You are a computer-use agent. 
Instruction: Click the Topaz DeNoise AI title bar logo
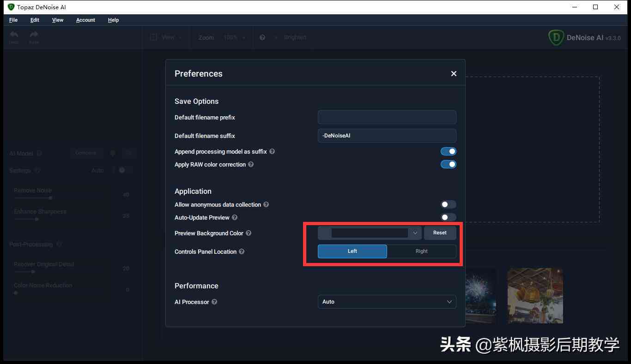tap(11, 7)
